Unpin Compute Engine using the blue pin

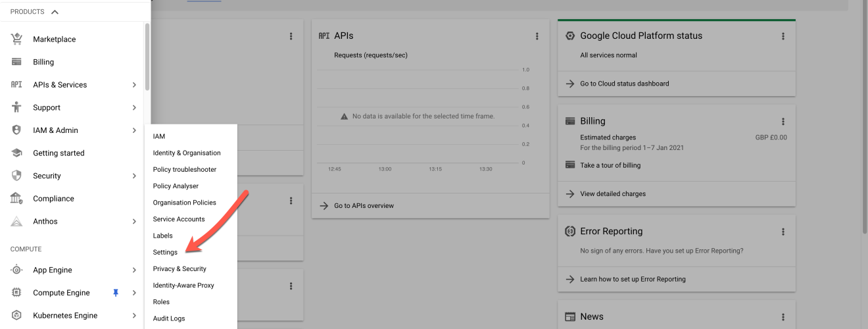(x=116, y=293)
